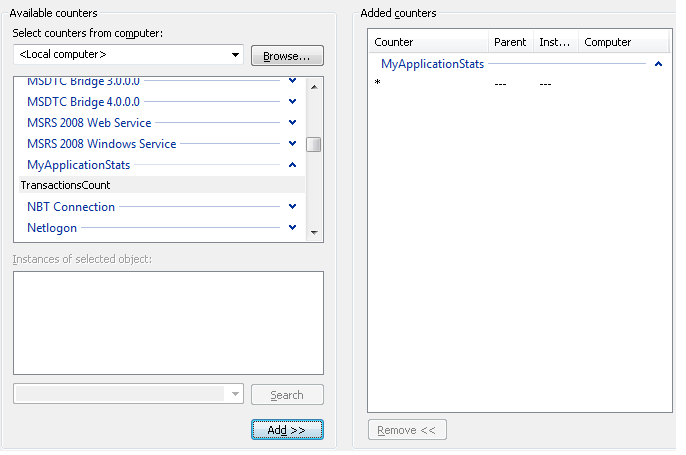This screenshot has width=686, height=455.
Task: Open the Local computer dropdown
Action: coord(128,55)
